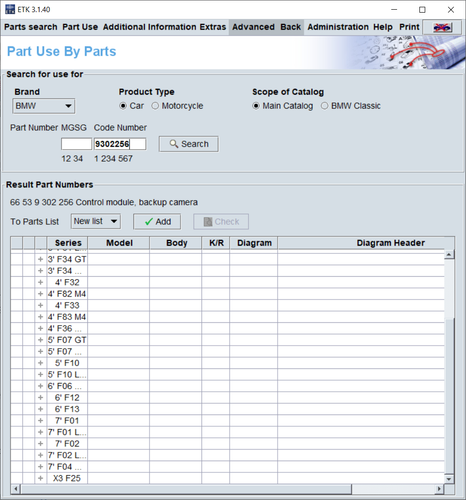Screen dimensions: 466x500
Task: Expand the 4' F83 M4 series row
Action: (40, 317)
